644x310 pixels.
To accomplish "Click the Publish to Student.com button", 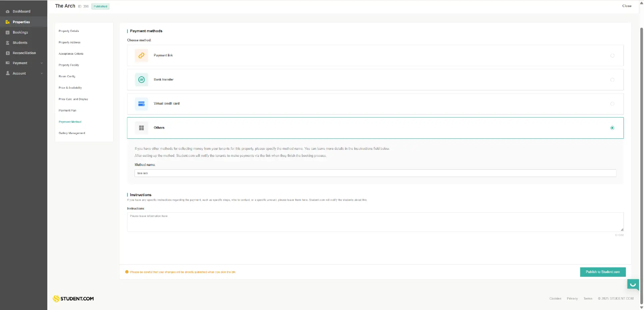I will pyautogui.click(x=602, y=272).
